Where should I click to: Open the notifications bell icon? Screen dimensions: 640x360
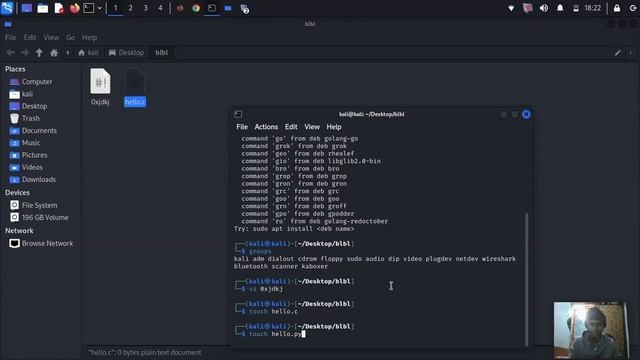coord(560,8)
